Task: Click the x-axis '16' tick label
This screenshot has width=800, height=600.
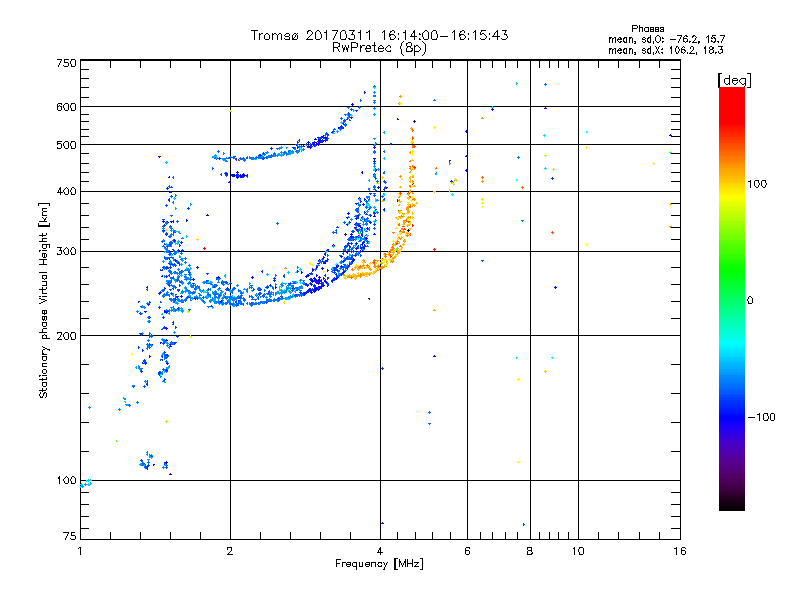Action: [x=680, y=551]
